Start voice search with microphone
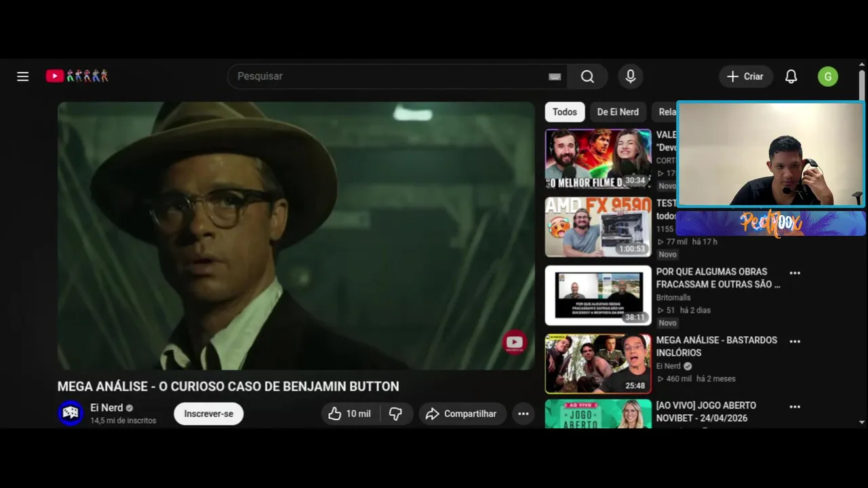Image resolution: width=868 pixels, height=488 pixels. (x=631, y=77)
